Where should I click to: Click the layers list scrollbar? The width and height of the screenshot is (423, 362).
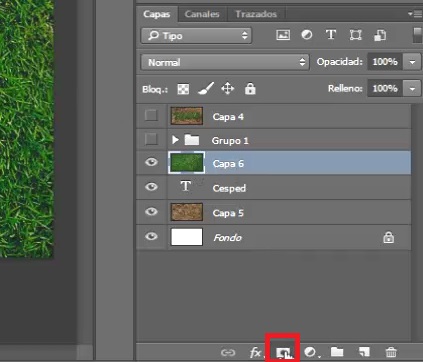[417, 223]
